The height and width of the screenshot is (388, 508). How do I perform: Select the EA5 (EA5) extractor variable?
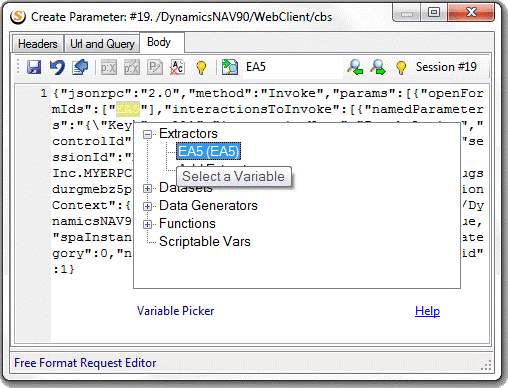[x=208, y=151]
